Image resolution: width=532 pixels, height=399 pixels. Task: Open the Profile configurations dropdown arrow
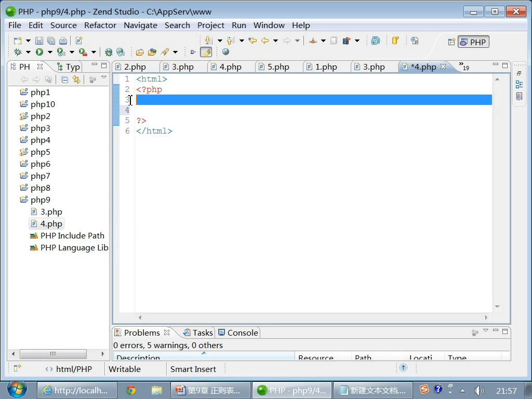[72, 52]
